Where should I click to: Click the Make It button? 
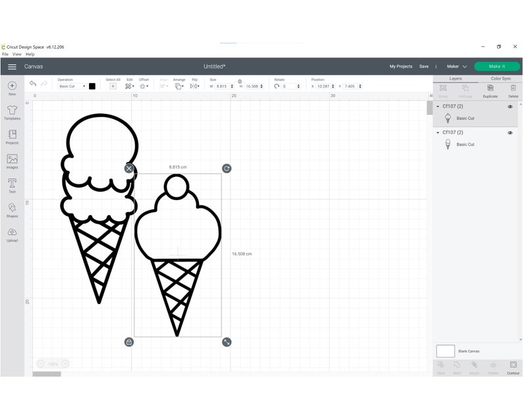point(497,66)
